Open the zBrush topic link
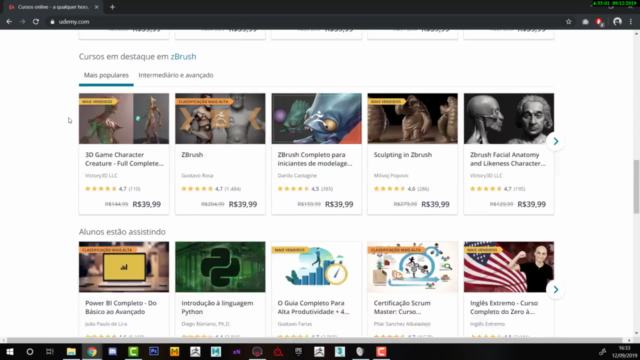Screen dimensions: 640x360 pyautogui.click(x=183, y=56)
